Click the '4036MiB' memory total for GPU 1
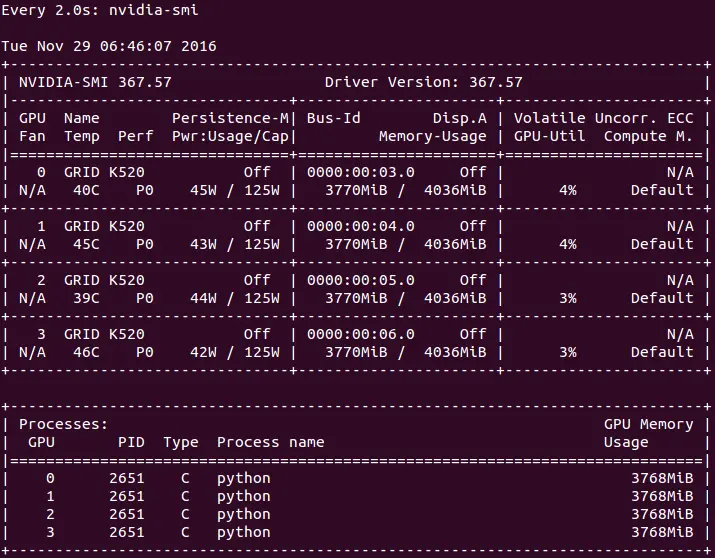 [x=455, y=244]
